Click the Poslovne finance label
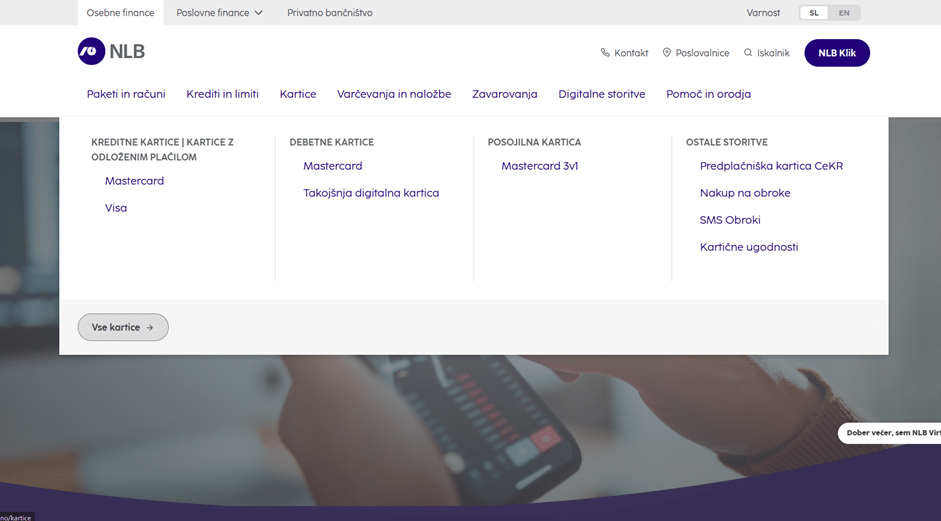Image resolution: width=941 pixels, height=521 pixels. [x=212, y=13]
